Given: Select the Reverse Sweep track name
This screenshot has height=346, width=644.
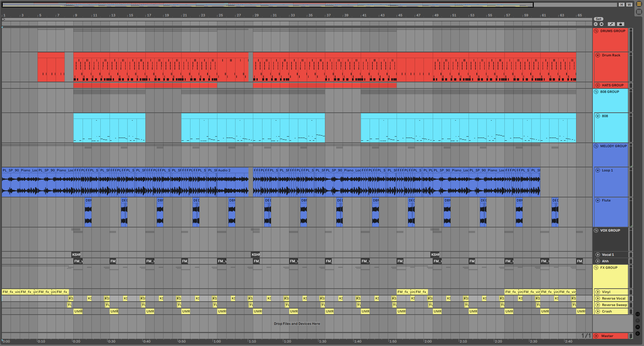Looking at the screenshot, I should [x=614, y=305].
